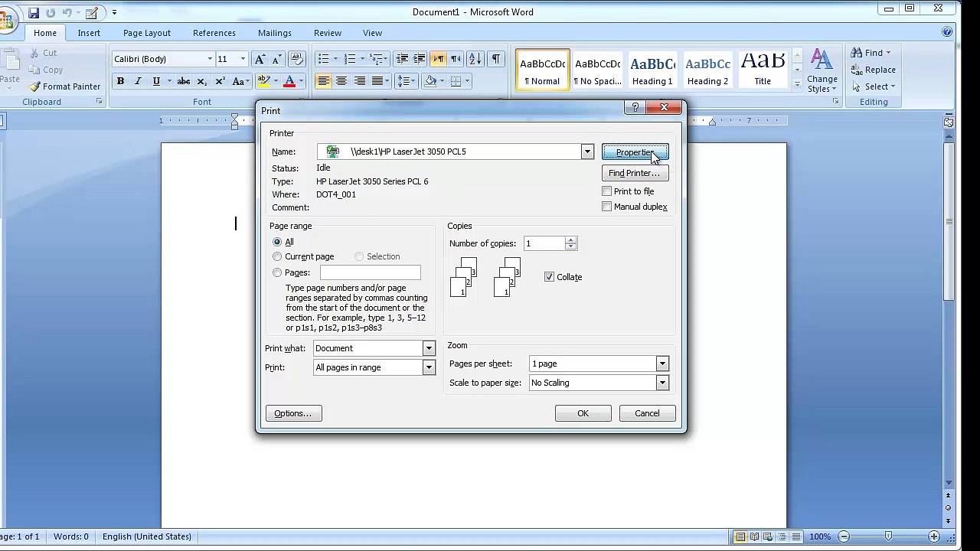The height and width of the screenshot is (551, 980).
Task: Apply Underline formatting in ribbon
Action: (x=156, y=81)
